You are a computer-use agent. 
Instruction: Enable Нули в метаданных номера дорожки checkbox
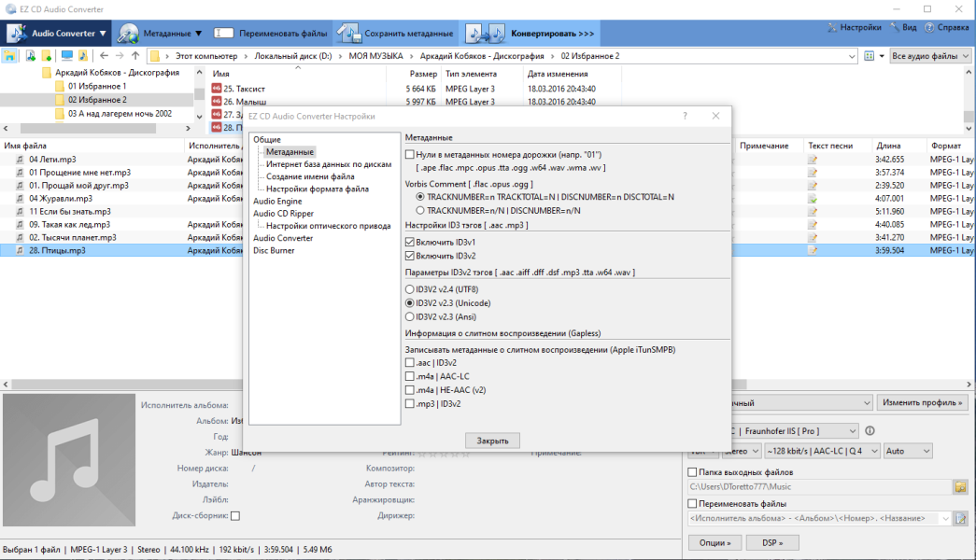pos(410,154)
